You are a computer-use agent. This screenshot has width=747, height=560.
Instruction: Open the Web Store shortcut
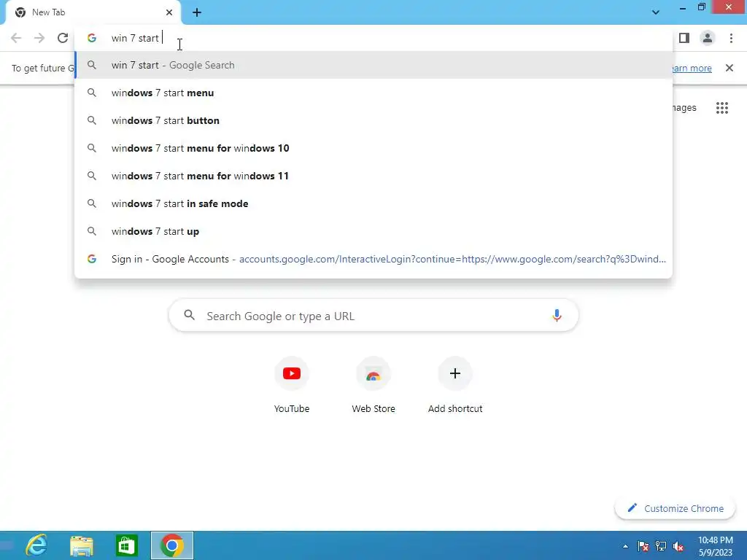click(x=373, y=385)
